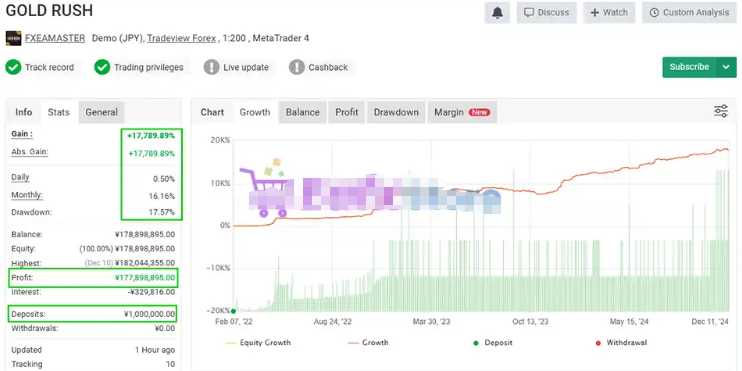Click the Deposits value ¥1,000,000.00
This screenshot has width=742, height=371.
click(150, 314)
